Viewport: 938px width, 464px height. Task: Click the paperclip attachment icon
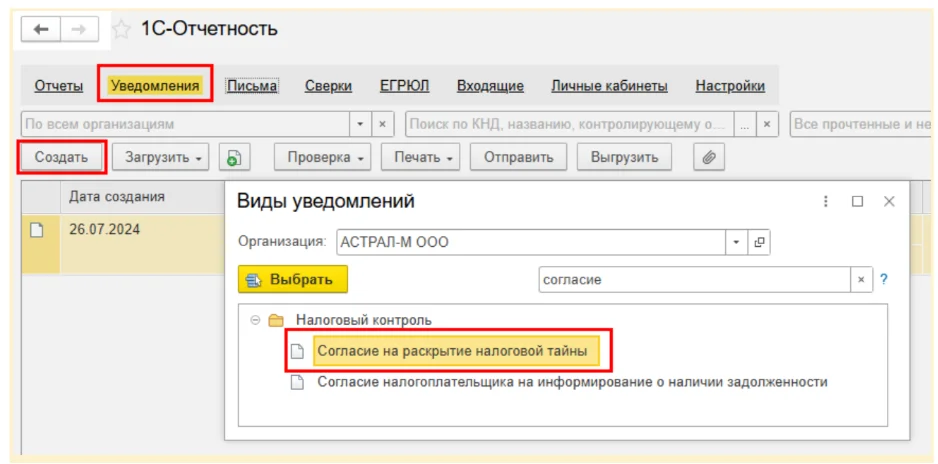(708, 157)
